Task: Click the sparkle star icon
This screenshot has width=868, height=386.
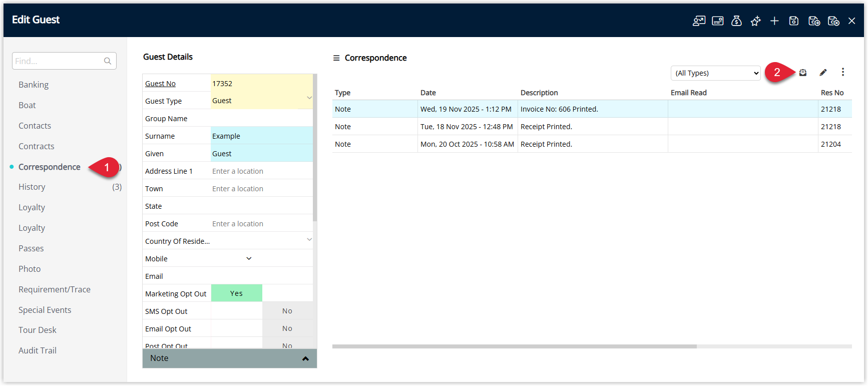Action: (x=755, y=21)
